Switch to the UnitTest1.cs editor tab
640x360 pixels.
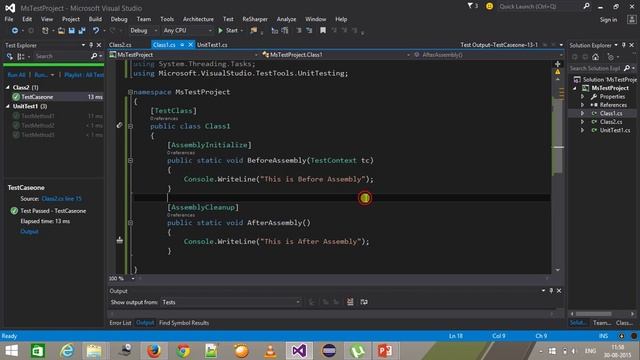click(212, 45)
